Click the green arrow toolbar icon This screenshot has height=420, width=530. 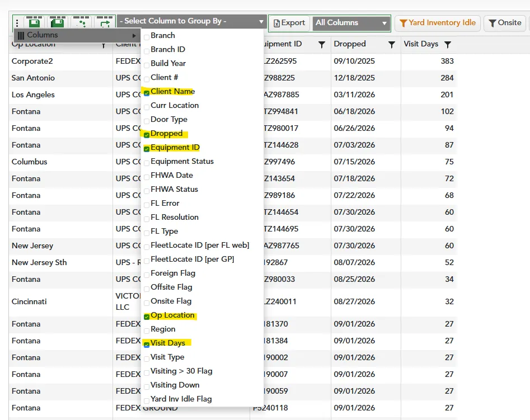[x=105, y=22]
